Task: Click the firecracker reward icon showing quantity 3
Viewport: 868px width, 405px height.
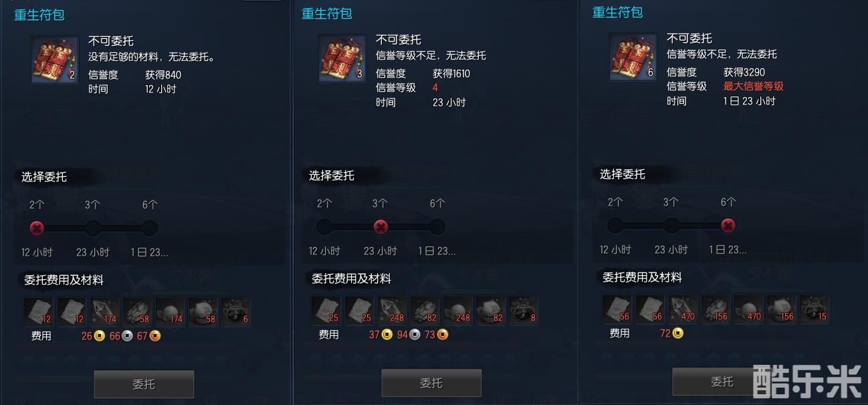Action: 342,59
